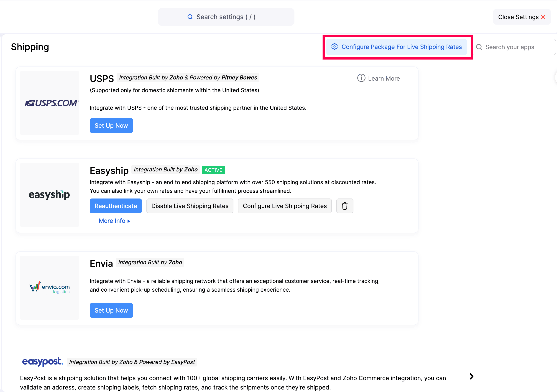557x392 pixels.
Task: Click Disable Live Shipping Rates
Action: tap(190, 206)
